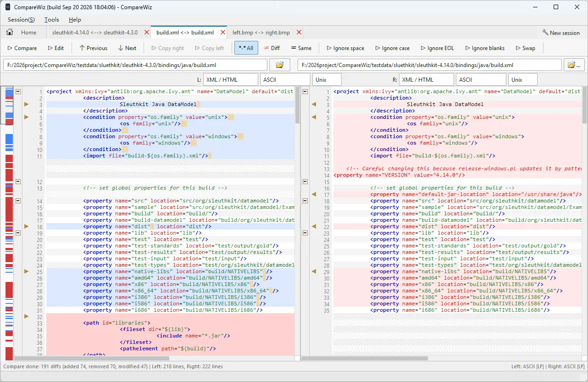Click the left pane diff arrow at line 25

click(x=26, y=272)
